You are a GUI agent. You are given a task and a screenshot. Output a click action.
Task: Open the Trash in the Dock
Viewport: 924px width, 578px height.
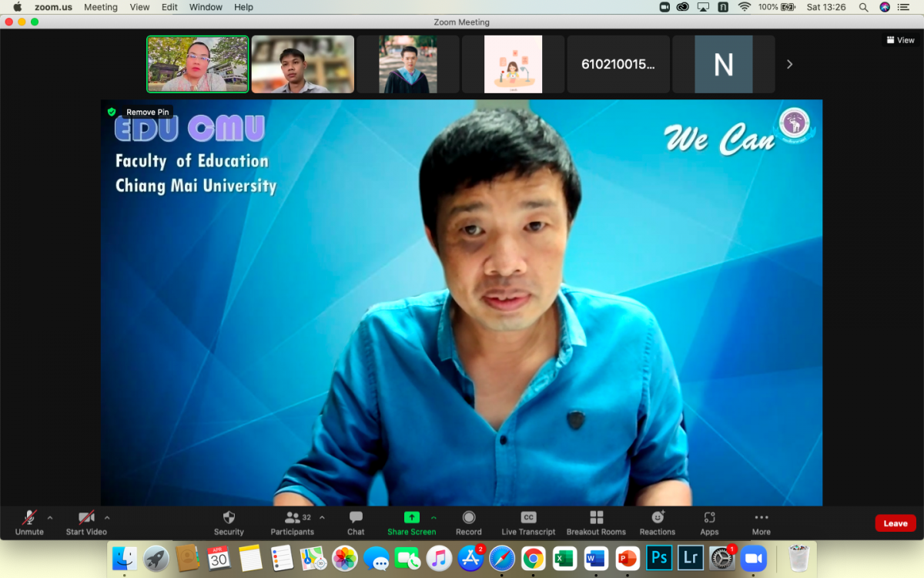[798, 557]
